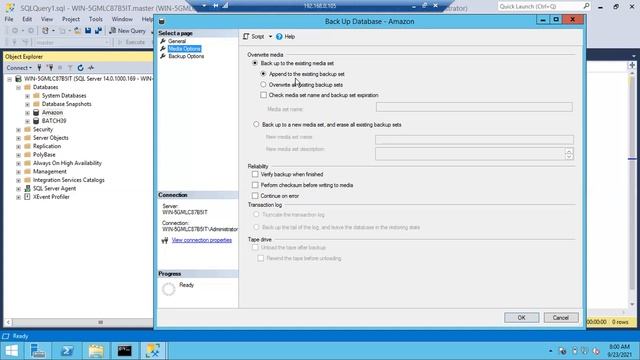Open the Script dropdown arrow

click(270, 37)
